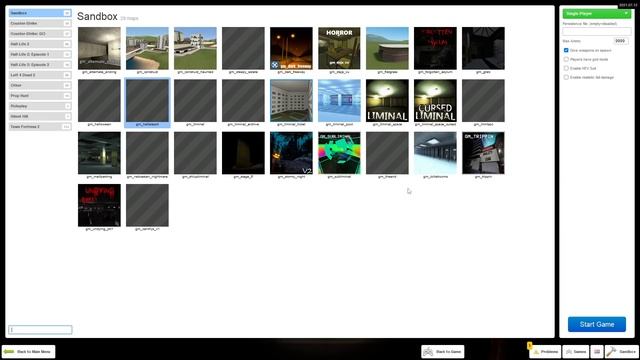Enable realistic fall damage checkbox
Screen dimensions: 640x360
tap(566, 77)
